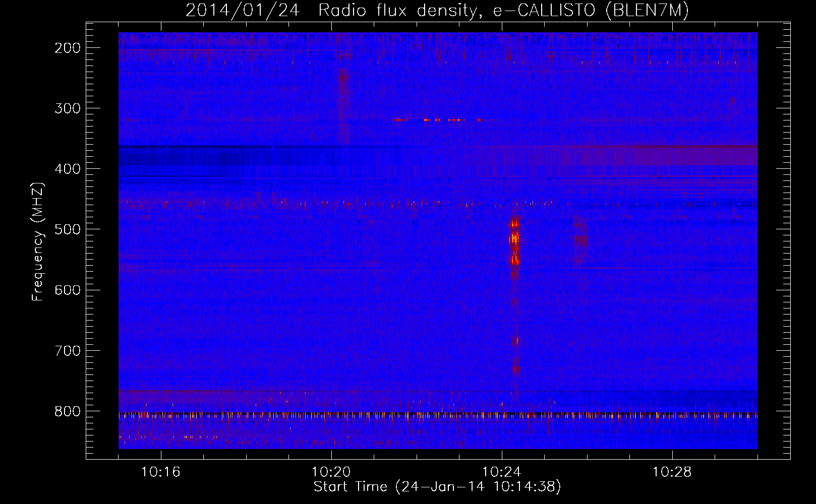Click the 'Frequency (MHZ)' axis label

coord(38,242)
